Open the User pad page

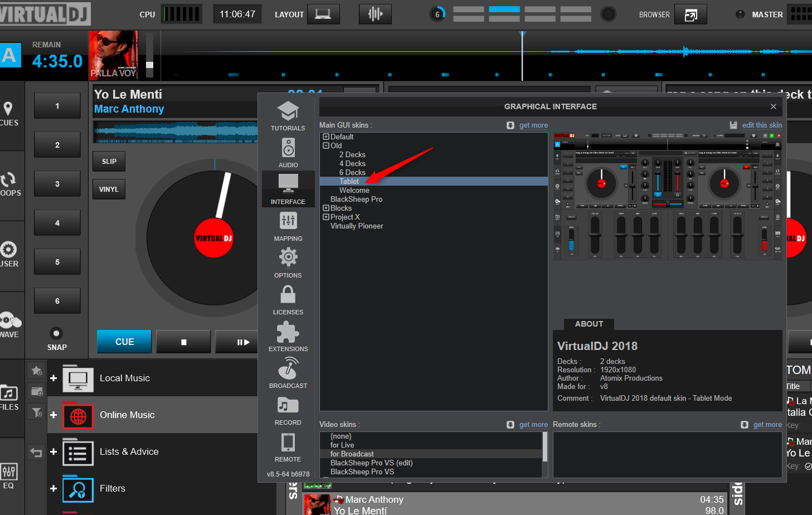(x=9, y=254)
